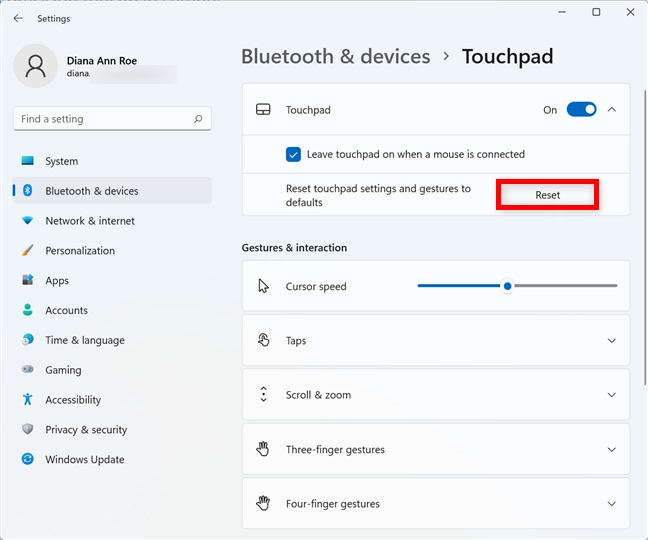This screenshot has width=648, height=540.
Task: Click the back arrow in Settings header
Action: 18,18
